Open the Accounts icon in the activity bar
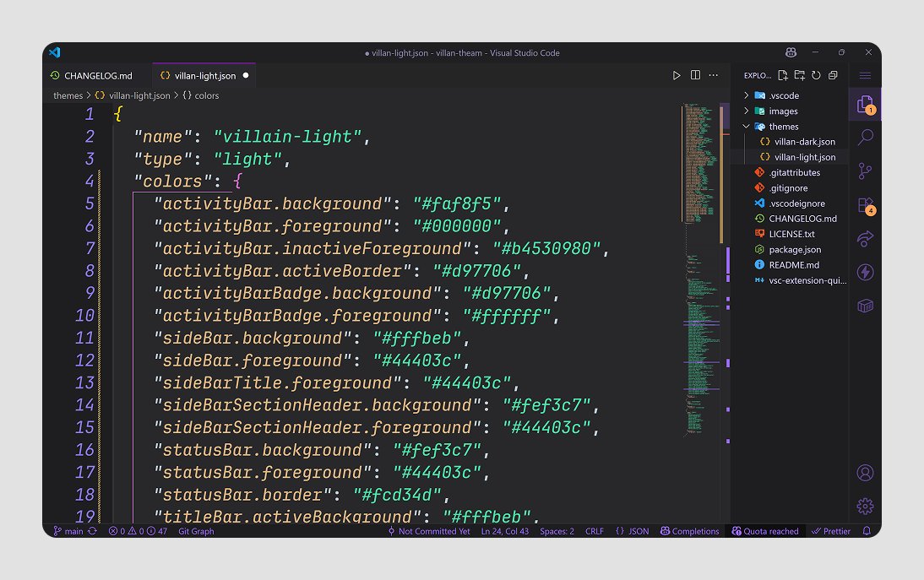924x580 pixels. pos(865,473)
